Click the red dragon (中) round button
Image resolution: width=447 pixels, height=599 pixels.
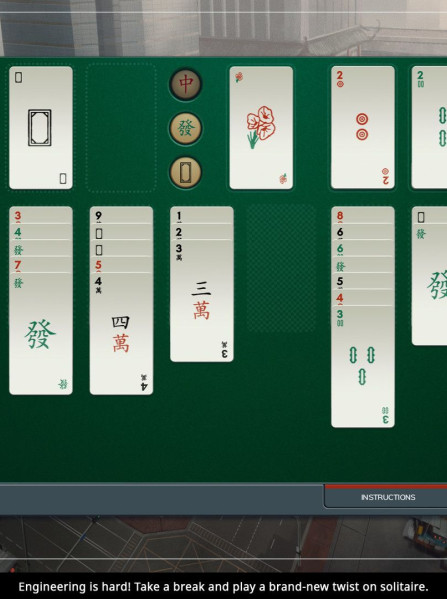[185, 84]
